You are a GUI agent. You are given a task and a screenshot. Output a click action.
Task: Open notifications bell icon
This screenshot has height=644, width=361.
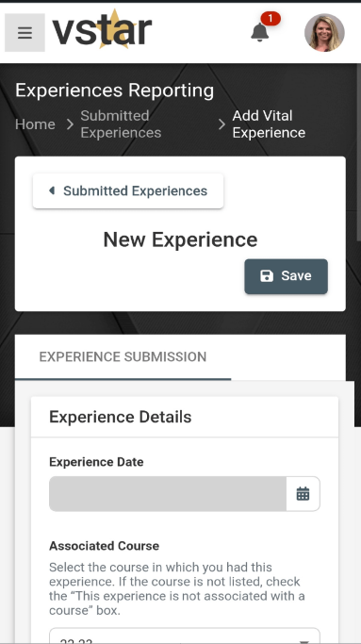point(259,32)
